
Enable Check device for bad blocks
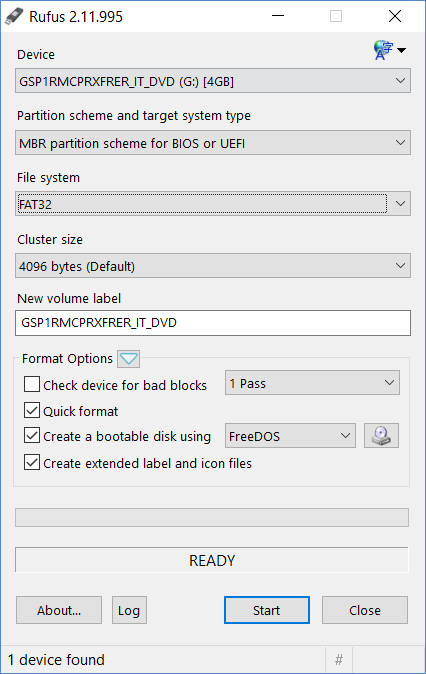(x=32, y=384)
